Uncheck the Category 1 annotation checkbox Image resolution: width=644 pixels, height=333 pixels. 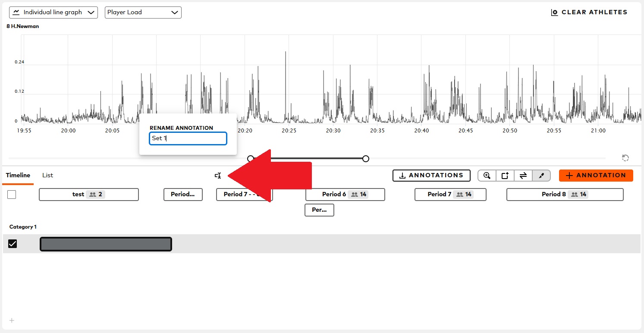click(x=13, y=243)
